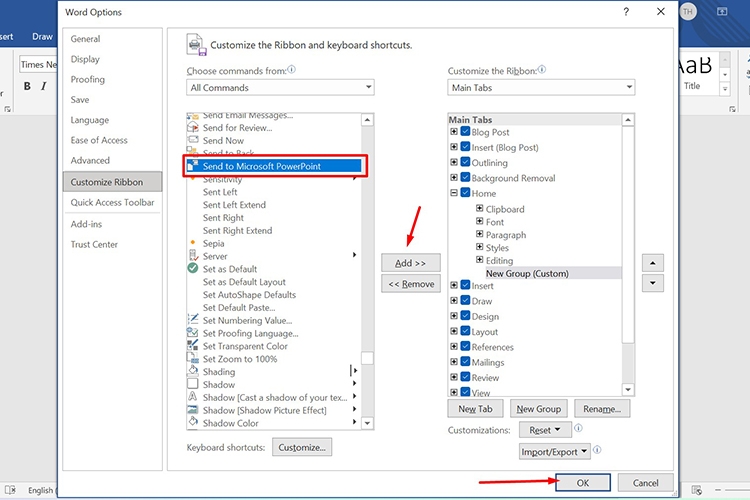The width and height of the screenshot is (750, 500).
Task: Move selected item up with arrow button
Action: click(652, 263)
